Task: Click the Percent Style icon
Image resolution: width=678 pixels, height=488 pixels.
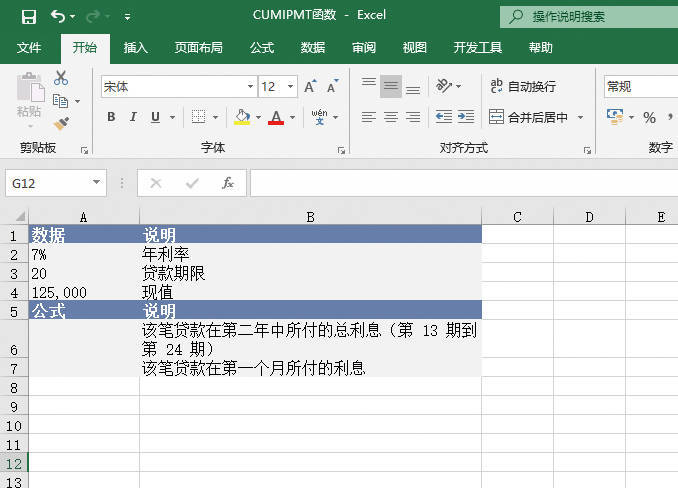Action: [649, 118]
